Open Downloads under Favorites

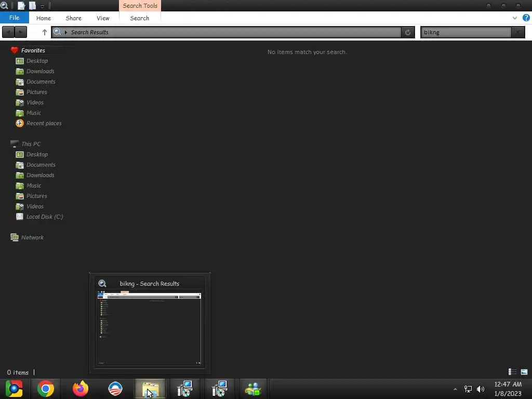[41, 71]
